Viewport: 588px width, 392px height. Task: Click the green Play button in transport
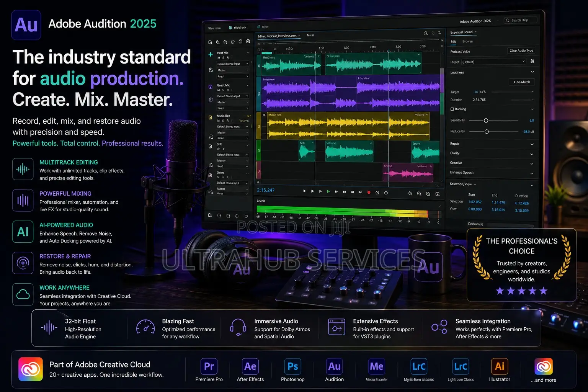[x=328, y=191]
